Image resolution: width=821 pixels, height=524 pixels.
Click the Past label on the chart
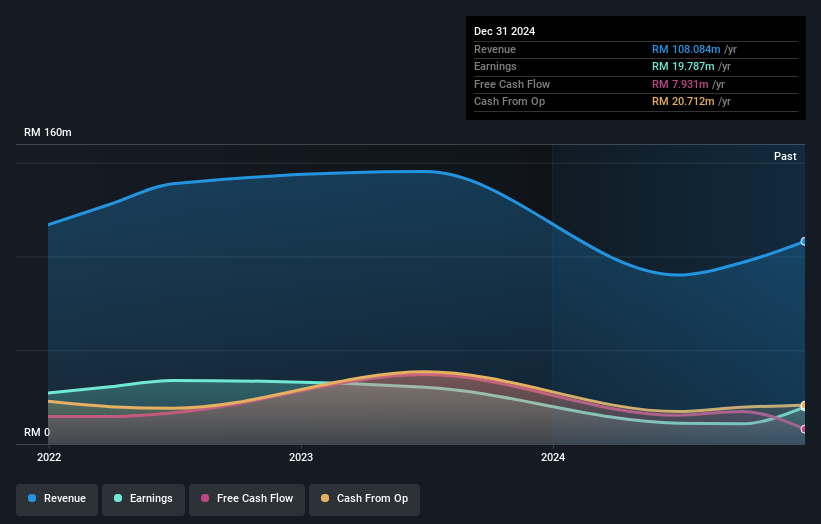(x=785, y=156)
